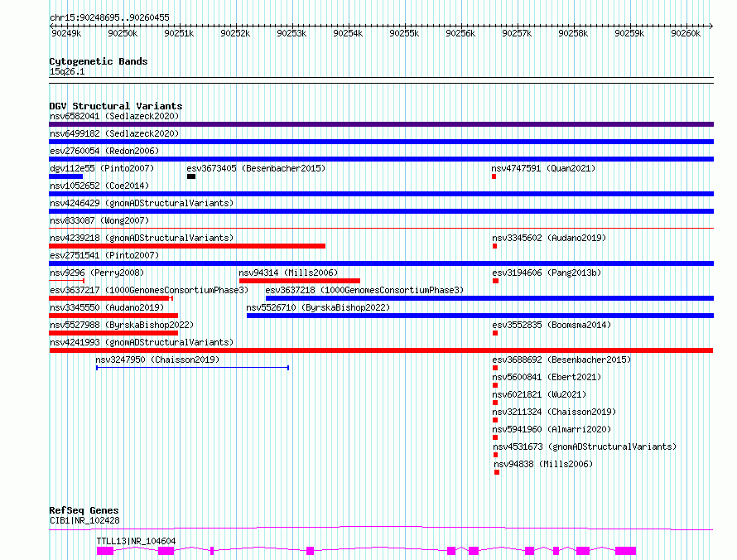Screen dimensions: 737x560
Task: Click the red nsv4747591 variant marker
Action: click(x=494, y=176)
